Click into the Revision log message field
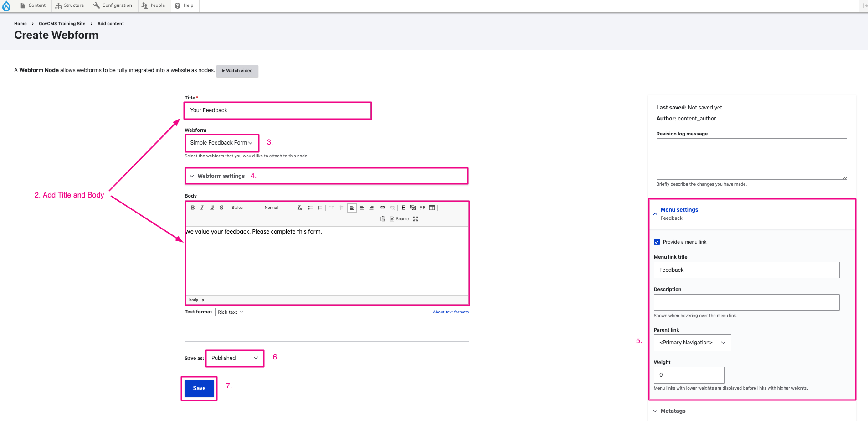868x421 pixels. coord(751,159)
